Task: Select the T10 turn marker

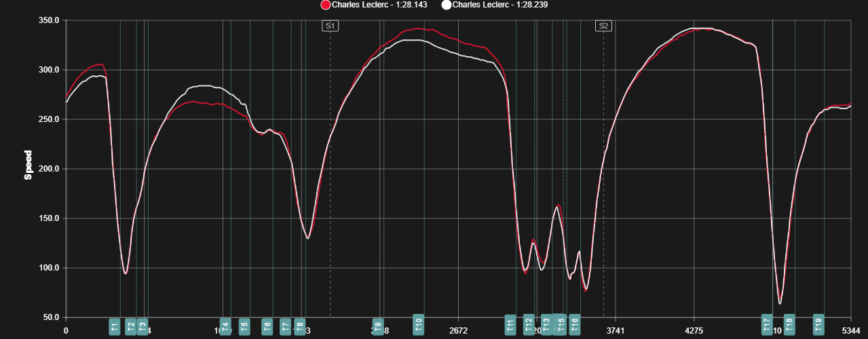Action: point(419,324)
